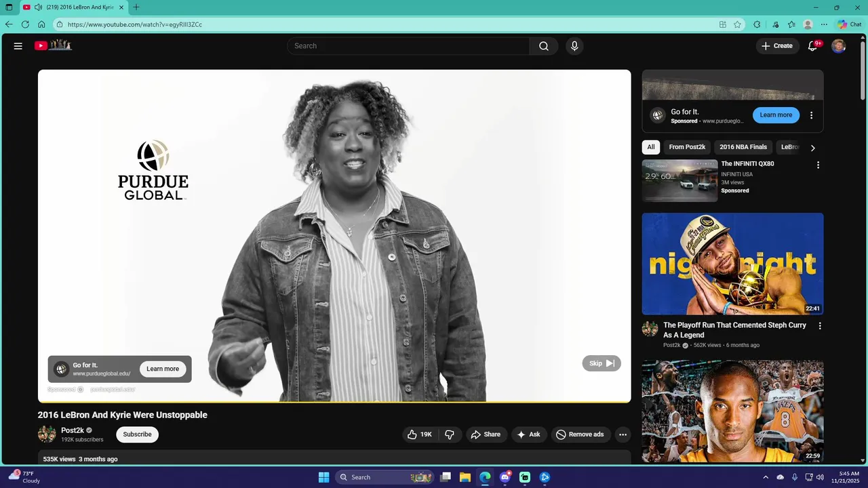Subscribe to Post2k
The width and height of the screenshot is (868, 488).
(137, 434)
